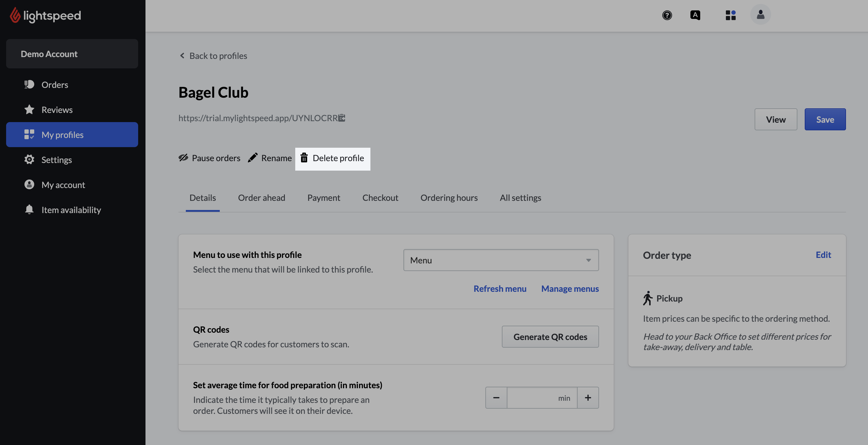The image size is (868, 445).
Task: Open the user avatar menu
Action: (x=760, y=14)
